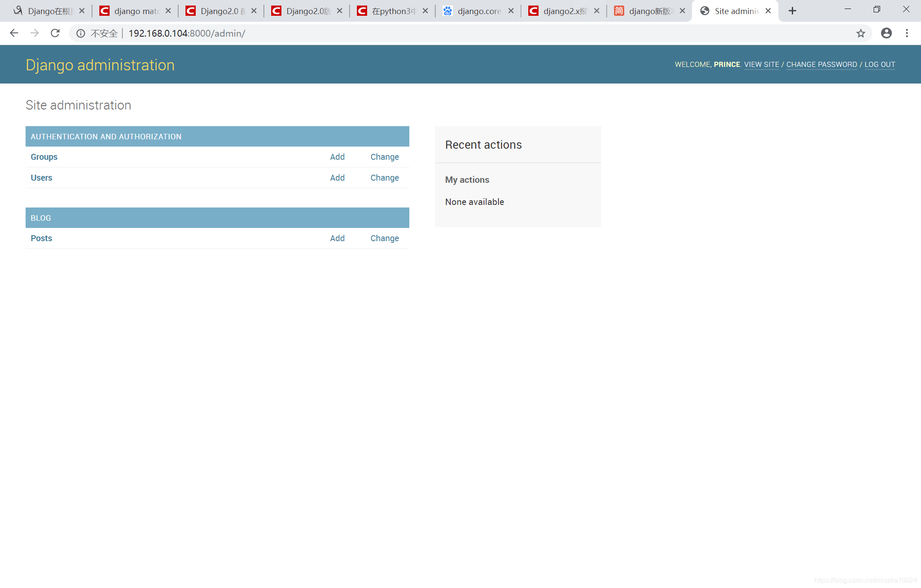This screenshot has width=921, height=588.
Task: Open the Users model link
Action: pos(41,178)
